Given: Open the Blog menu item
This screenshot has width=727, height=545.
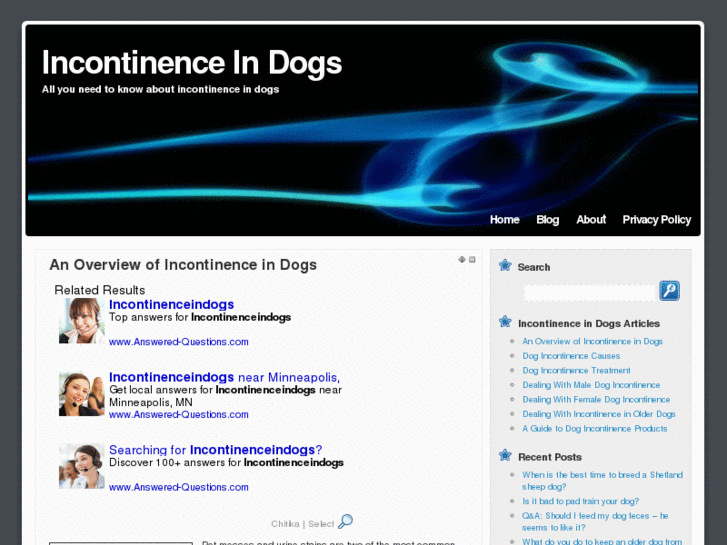Looking at the screenshot, I should point(548,220).
